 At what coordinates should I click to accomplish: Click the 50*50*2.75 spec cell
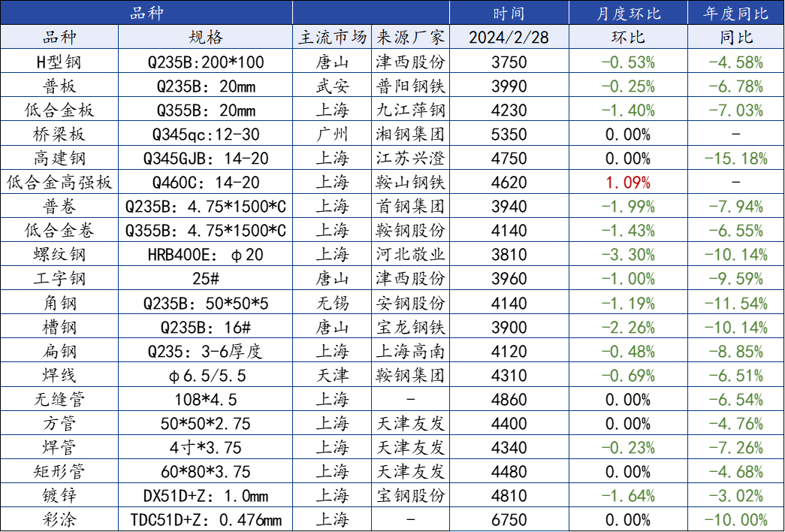click(206, 423)
